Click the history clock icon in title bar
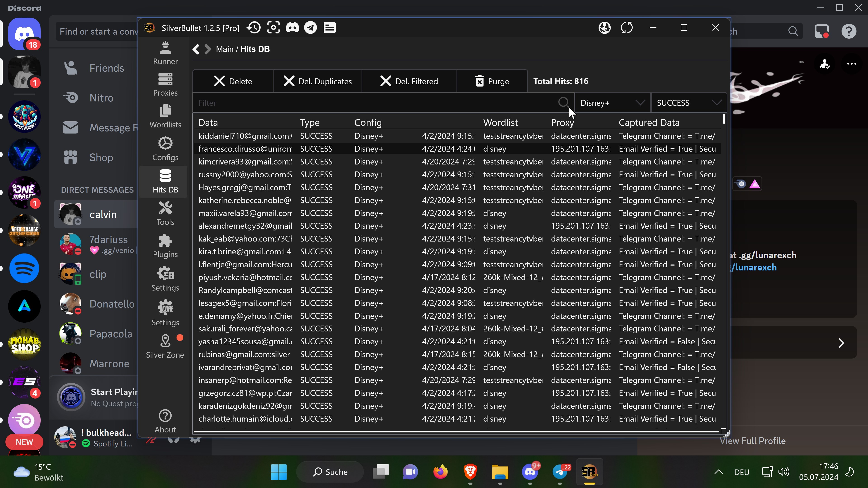The height and width of the screenshot is (488, 868). (254, 28)
